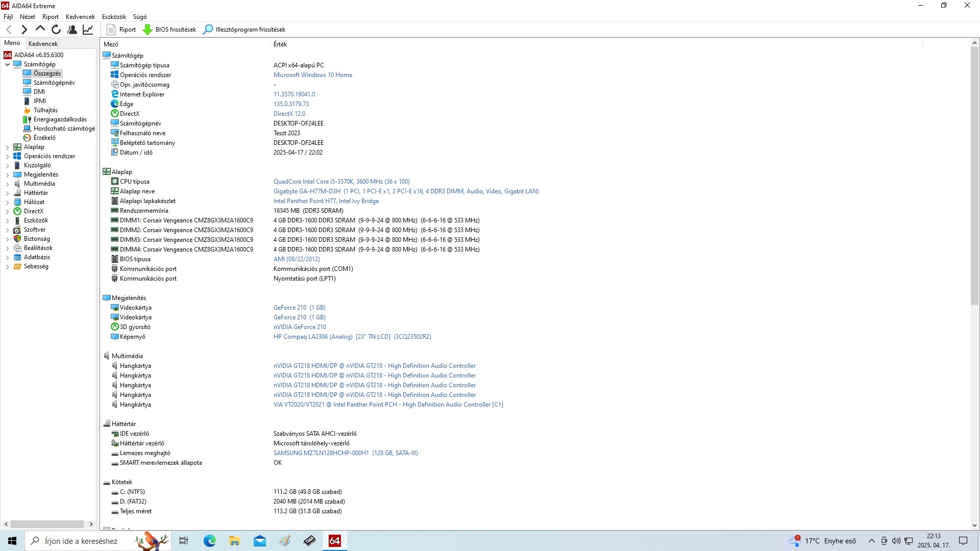Click the volume icon in system tray

point(896,541)
